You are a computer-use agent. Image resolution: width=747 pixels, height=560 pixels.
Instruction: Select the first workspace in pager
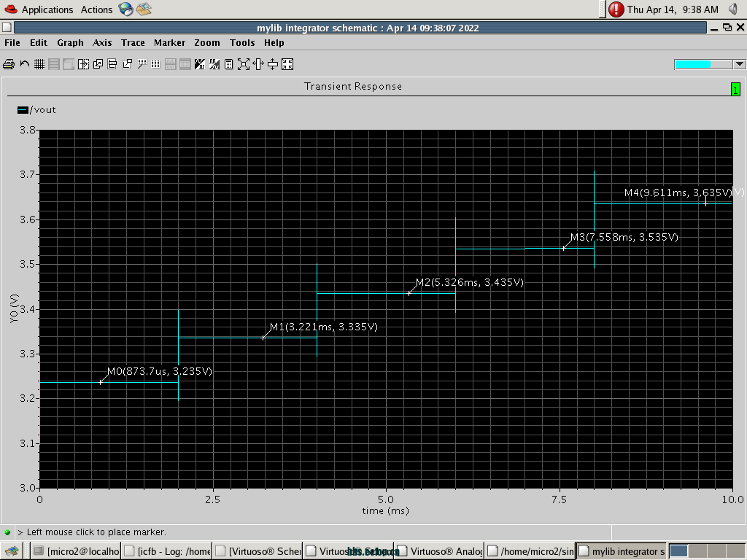pyautogui.click(x=679, y=551)
